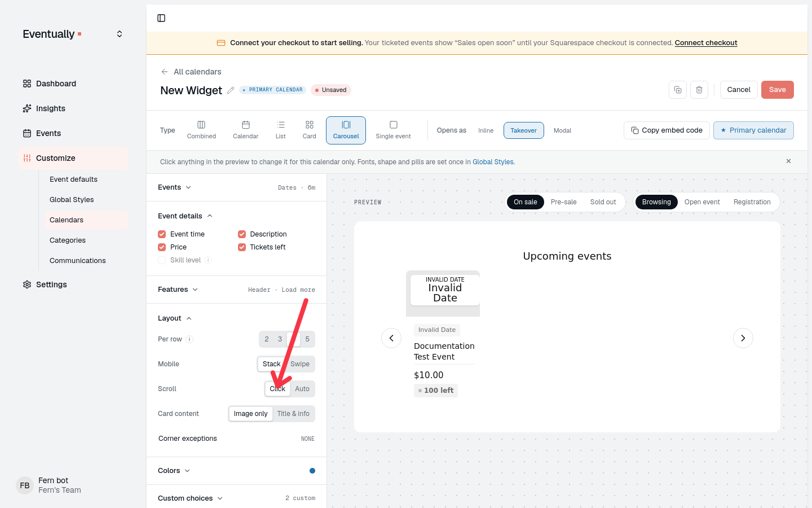Viewport: 812px width, 508px height.
Task: Show the Skill level info icon
Action: pos(208,260)
